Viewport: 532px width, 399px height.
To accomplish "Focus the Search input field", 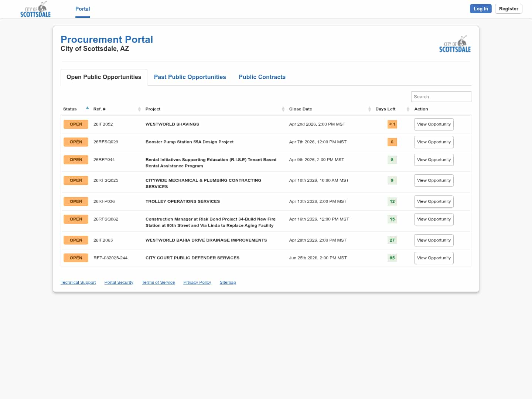I will pos(441,96).
